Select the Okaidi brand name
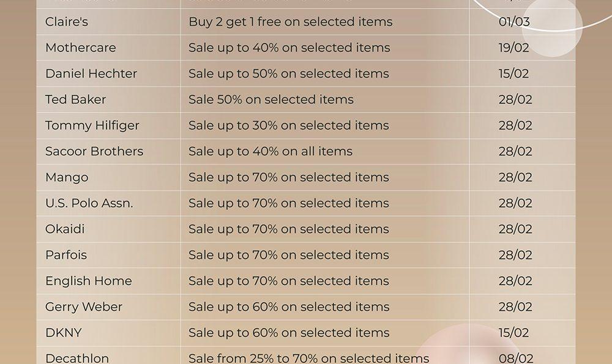 tap(65, 229)
